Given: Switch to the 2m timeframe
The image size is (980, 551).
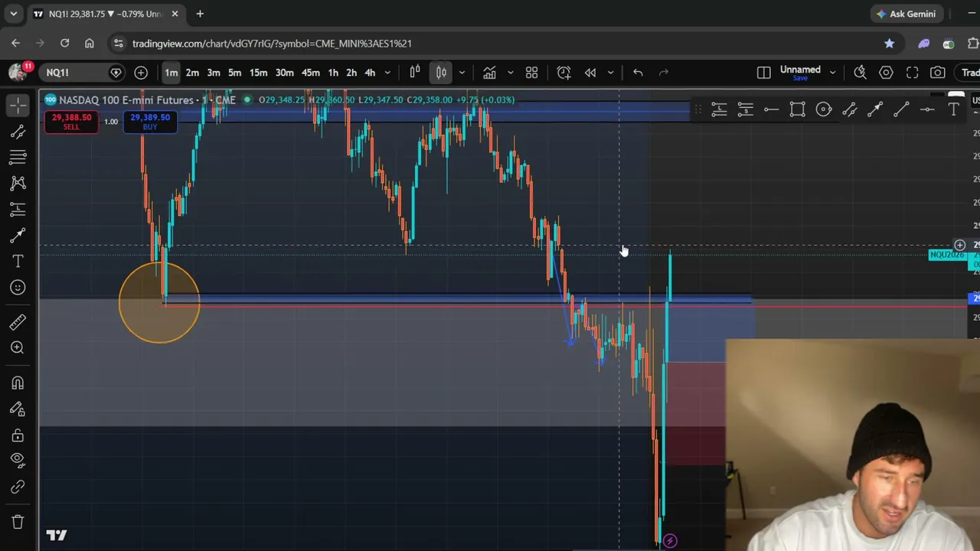Looking at the screenshot, I should [x=192, y=73].
